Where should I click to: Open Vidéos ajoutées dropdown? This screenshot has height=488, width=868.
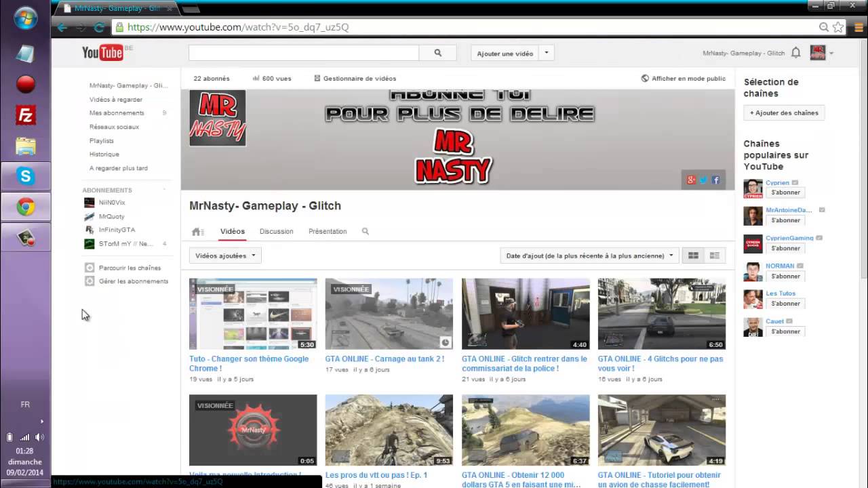225,256
